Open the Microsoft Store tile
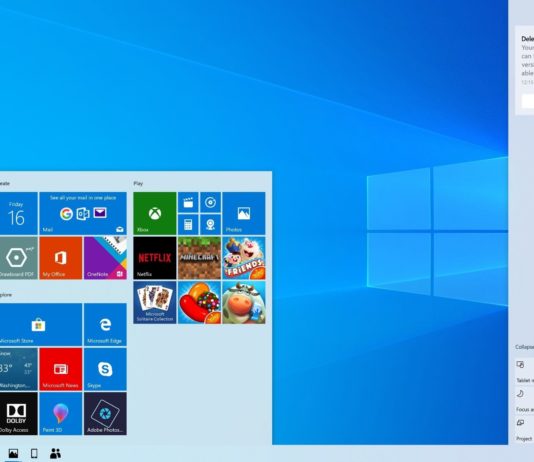 [41, 325]
